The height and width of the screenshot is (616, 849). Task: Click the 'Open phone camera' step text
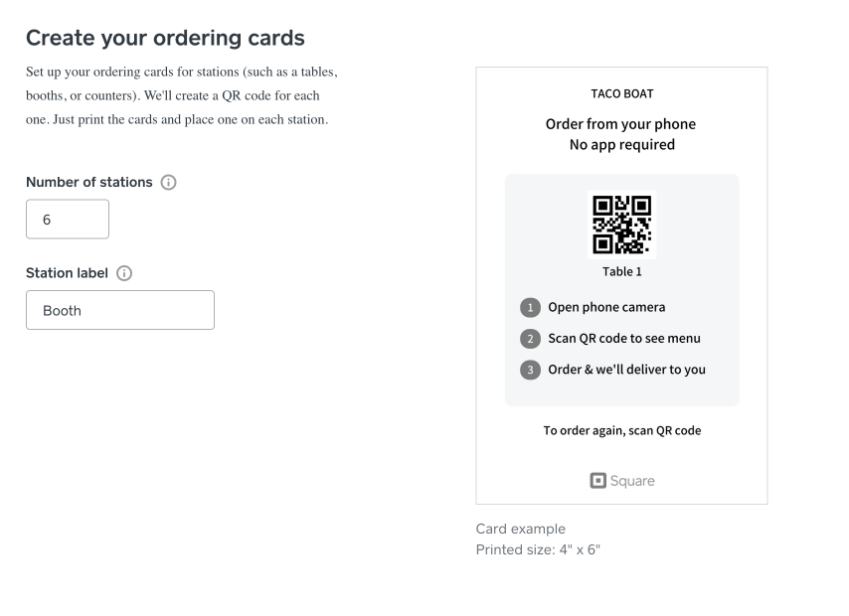coord(606,307)
